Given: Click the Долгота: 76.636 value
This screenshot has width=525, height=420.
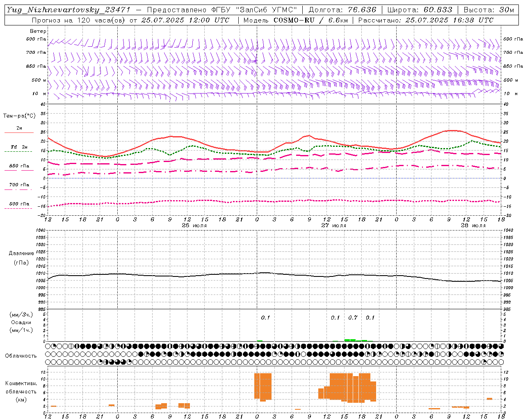Looking at the screenshot, I should (342, 10).
